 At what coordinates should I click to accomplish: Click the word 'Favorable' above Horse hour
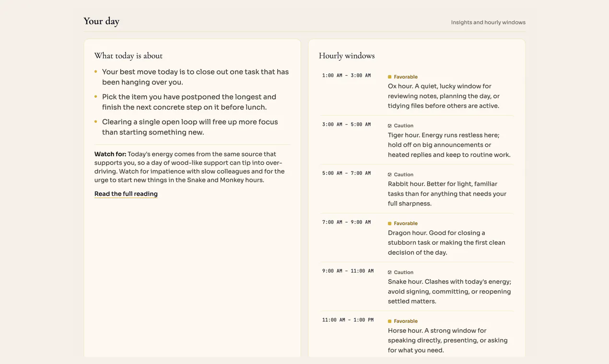click(x=406, y=321)
